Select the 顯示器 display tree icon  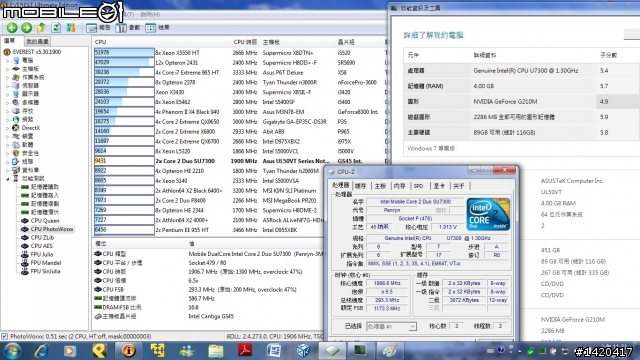[16, 94]
